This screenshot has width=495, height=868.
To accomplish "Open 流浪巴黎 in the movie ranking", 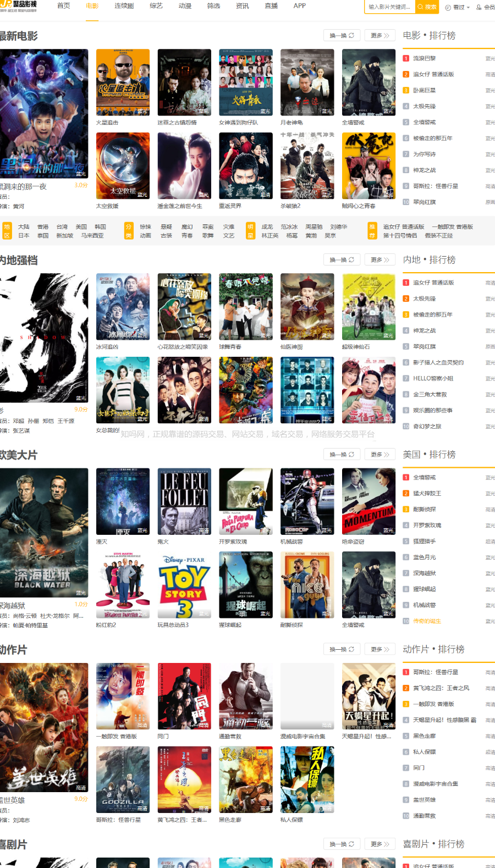I will pos(425,58).
